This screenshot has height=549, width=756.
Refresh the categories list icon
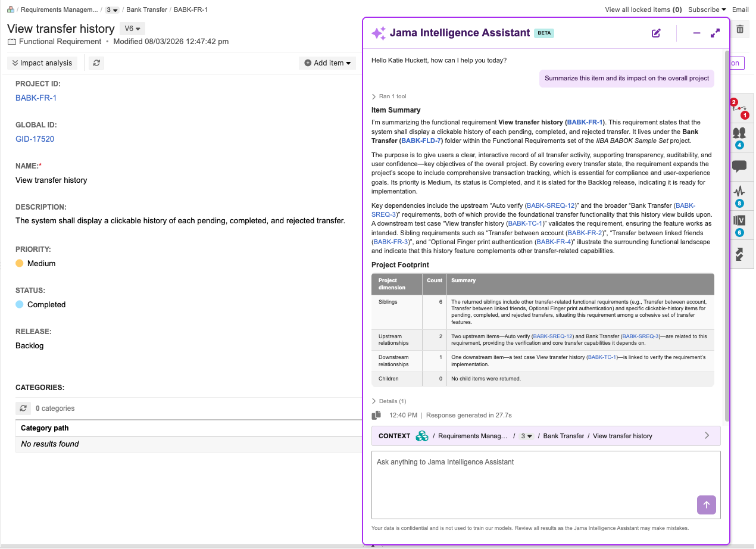point(23,408)
